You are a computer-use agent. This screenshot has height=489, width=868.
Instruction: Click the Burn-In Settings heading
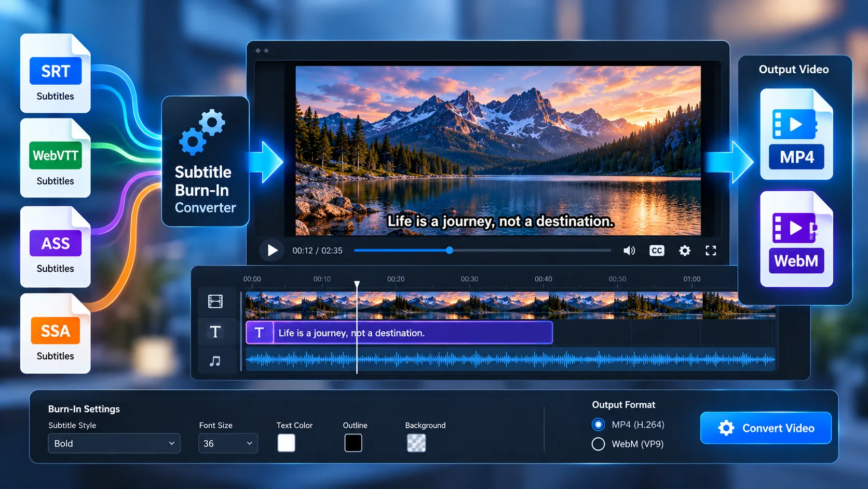tap(84, 409)
